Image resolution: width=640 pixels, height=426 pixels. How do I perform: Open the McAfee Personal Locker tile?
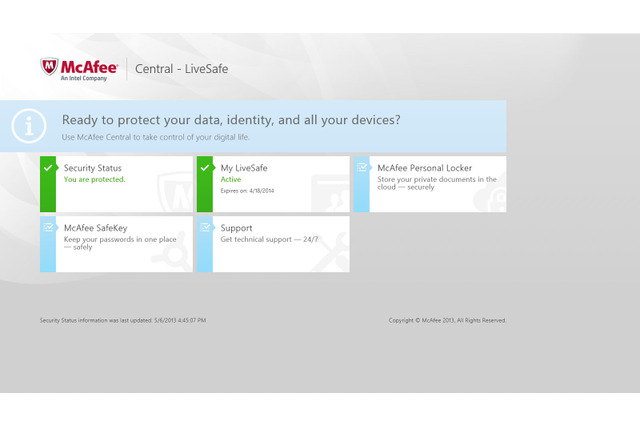(x=430, y=184)
